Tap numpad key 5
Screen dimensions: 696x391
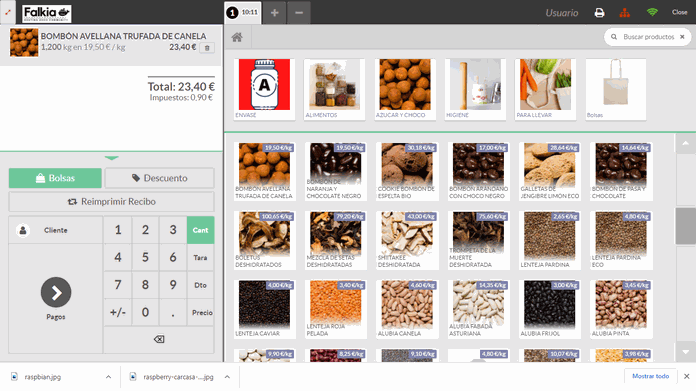click(x=145, y=257)
